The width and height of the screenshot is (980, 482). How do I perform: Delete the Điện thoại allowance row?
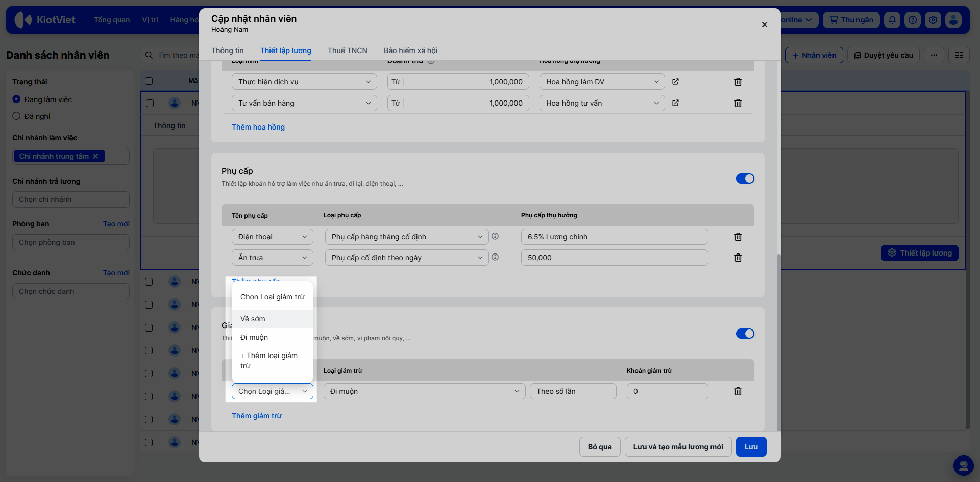coord(738,237)
